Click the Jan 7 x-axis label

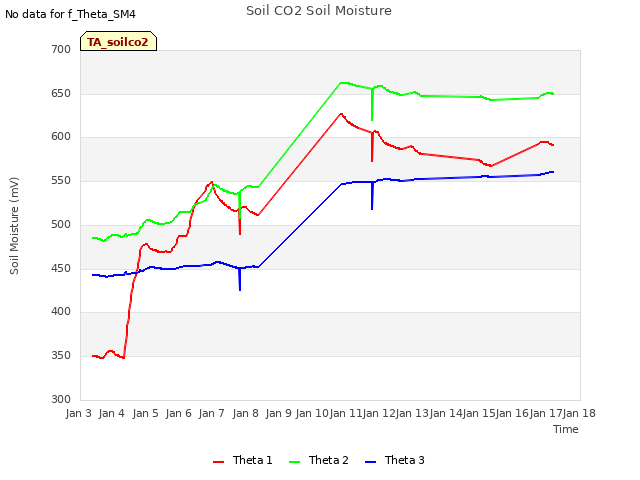point(212,413)
